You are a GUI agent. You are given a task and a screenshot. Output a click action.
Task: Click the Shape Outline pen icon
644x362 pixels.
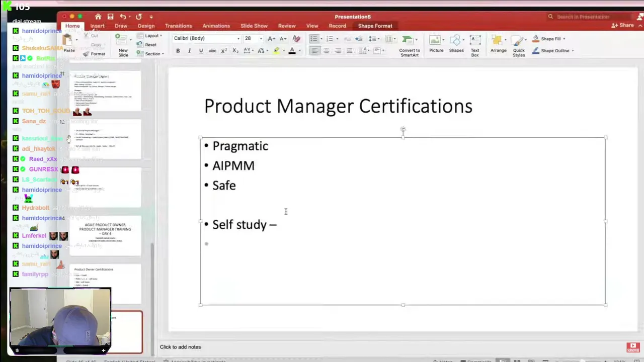click(536, 51)
